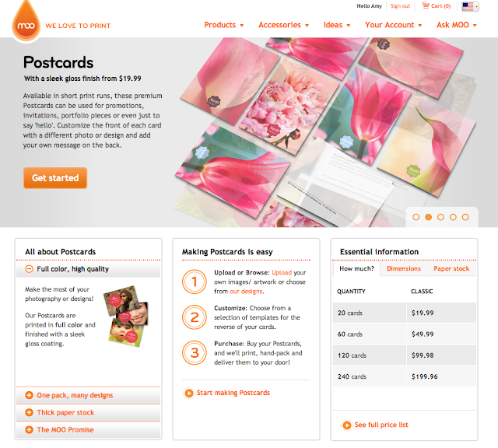Click the postcard sample photos thumbnail
The width and height of the screenshot is (498, 448).
126,316
